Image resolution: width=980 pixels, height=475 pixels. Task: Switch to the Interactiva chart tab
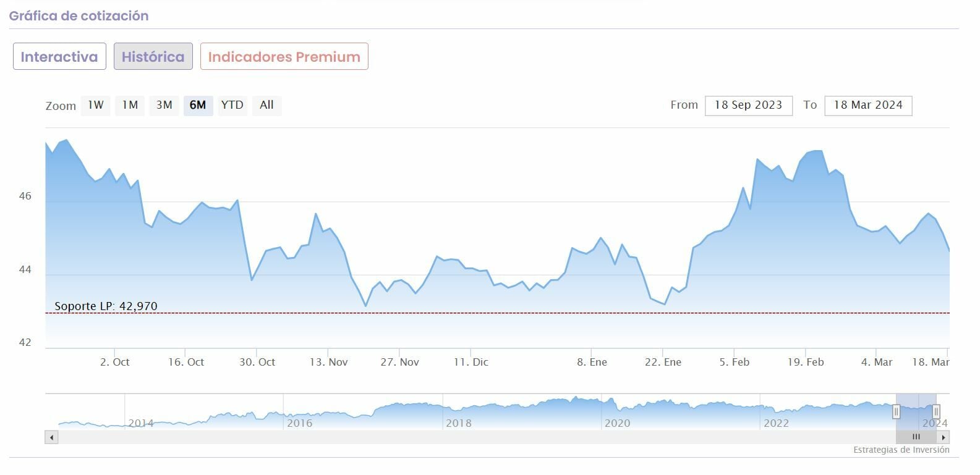click(59, 57)
